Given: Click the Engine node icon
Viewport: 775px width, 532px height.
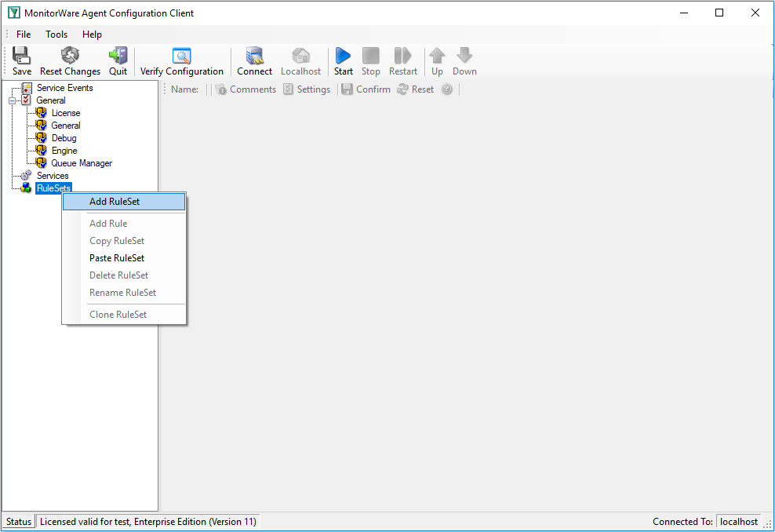Looking at the screenshot, I should (x=41, y=151).
